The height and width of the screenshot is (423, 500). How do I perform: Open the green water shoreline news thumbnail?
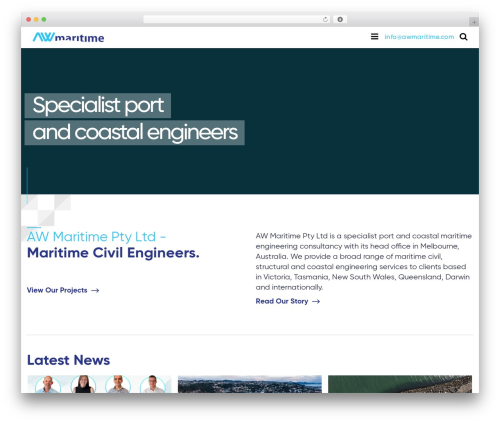click(400, 384)
